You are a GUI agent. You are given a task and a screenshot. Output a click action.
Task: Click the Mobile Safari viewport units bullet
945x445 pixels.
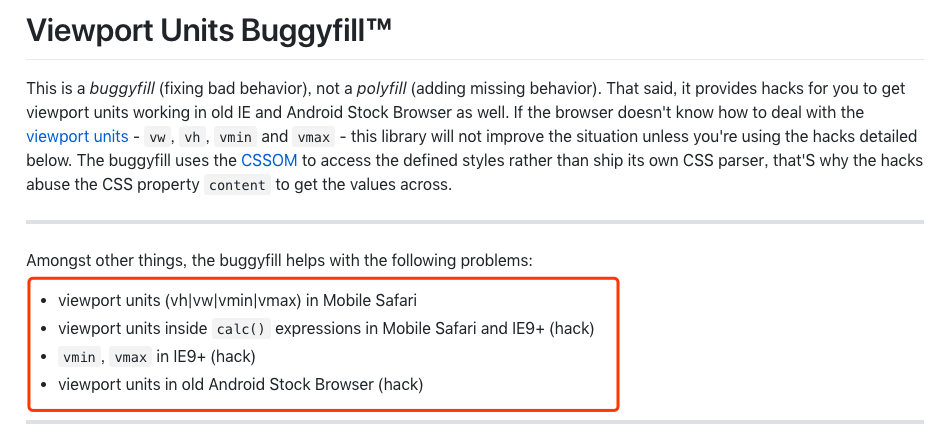click(237, 300)
